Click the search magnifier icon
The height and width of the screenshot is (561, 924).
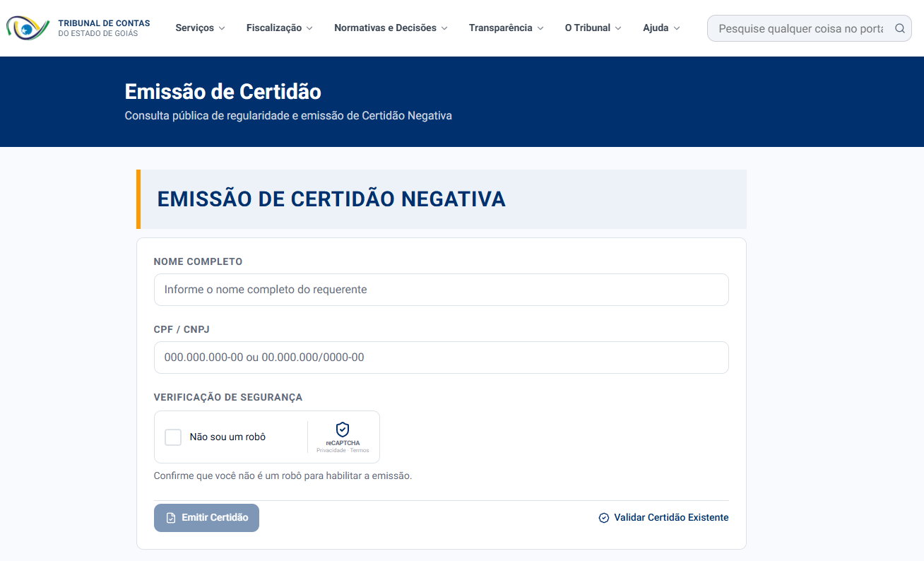tap(899, 28)
